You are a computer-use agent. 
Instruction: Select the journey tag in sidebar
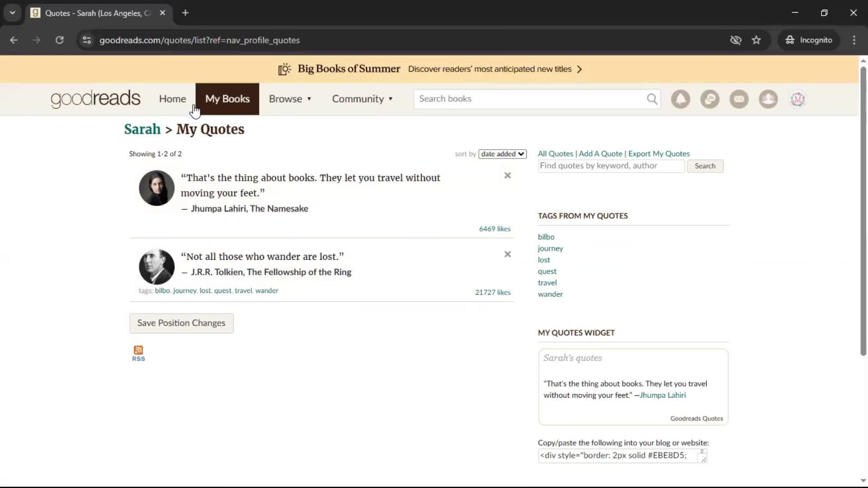(x=550, y=249)
